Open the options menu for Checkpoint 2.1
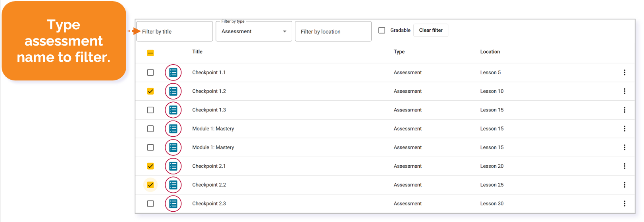Image resolution: width=644 pixels, height=222 pixels. pyautogui.click(x=624, y=166)
